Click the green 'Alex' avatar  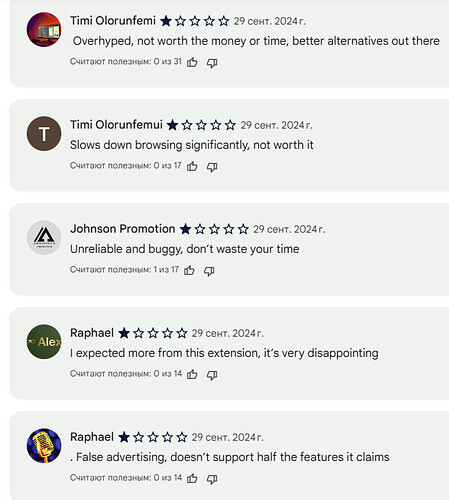coord(44,342)
